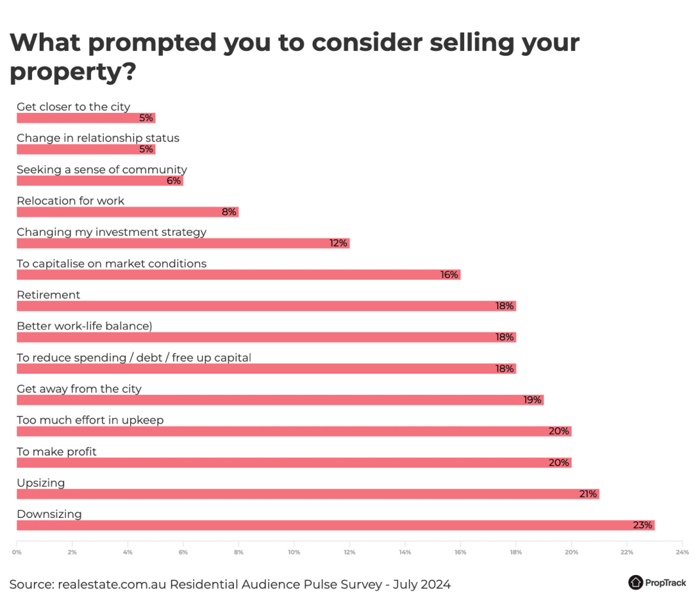Click the chart title heading

[294, 57]
